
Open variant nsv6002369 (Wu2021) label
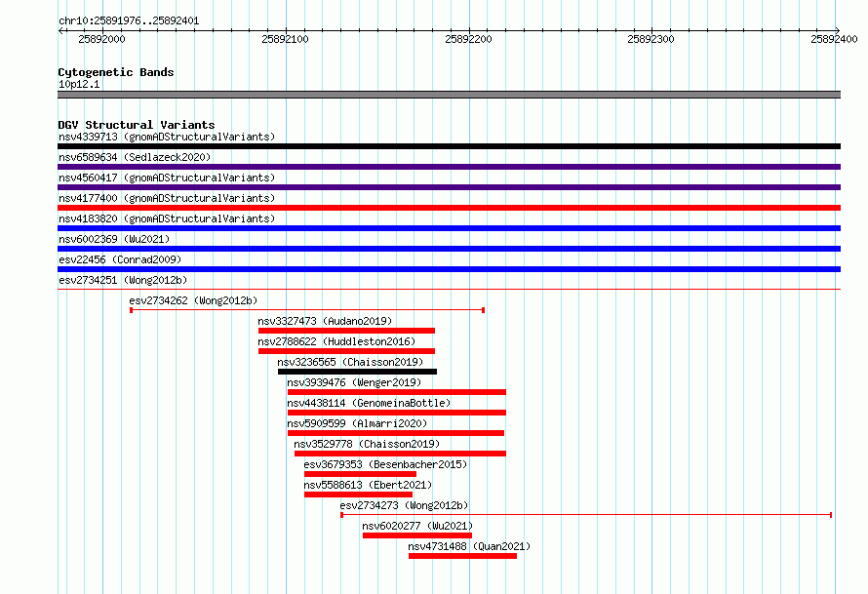click(114, 239)
